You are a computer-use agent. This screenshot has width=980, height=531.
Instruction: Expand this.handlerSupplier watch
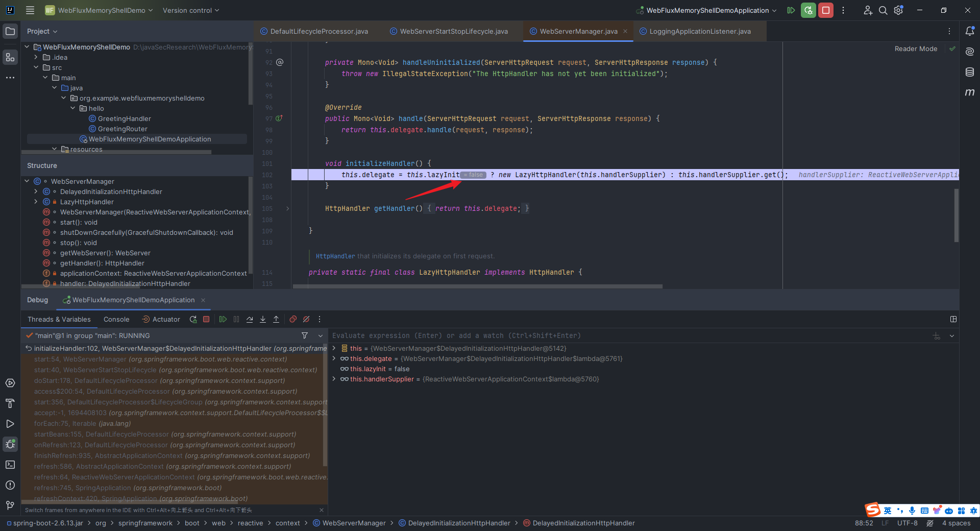(x=334, y=379)
